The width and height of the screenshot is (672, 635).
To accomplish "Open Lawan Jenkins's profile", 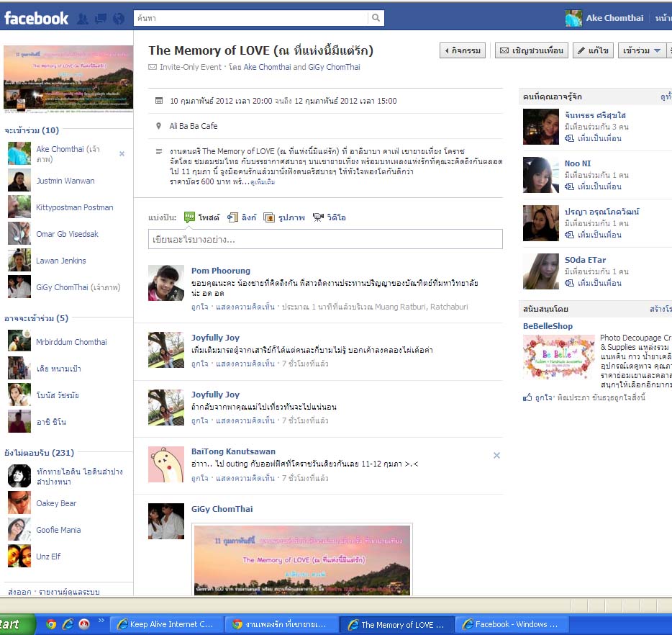I will point(61,261).
